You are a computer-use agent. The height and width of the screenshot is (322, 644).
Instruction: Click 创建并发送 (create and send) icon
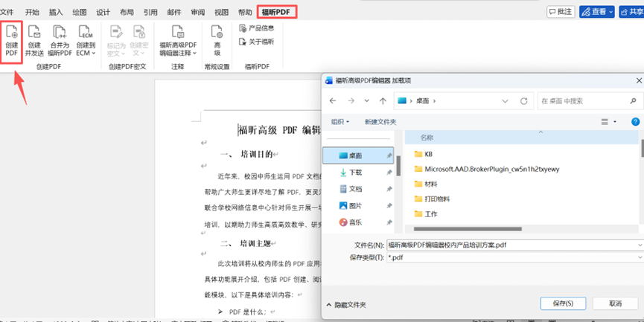click(x=34, y=40)
